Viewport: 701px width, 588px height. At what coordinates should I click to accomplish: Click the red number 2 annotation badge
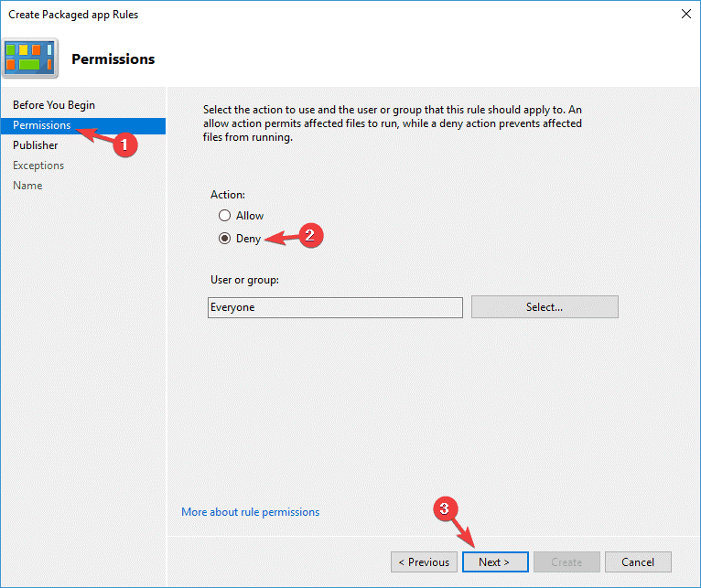click(309, 235)
